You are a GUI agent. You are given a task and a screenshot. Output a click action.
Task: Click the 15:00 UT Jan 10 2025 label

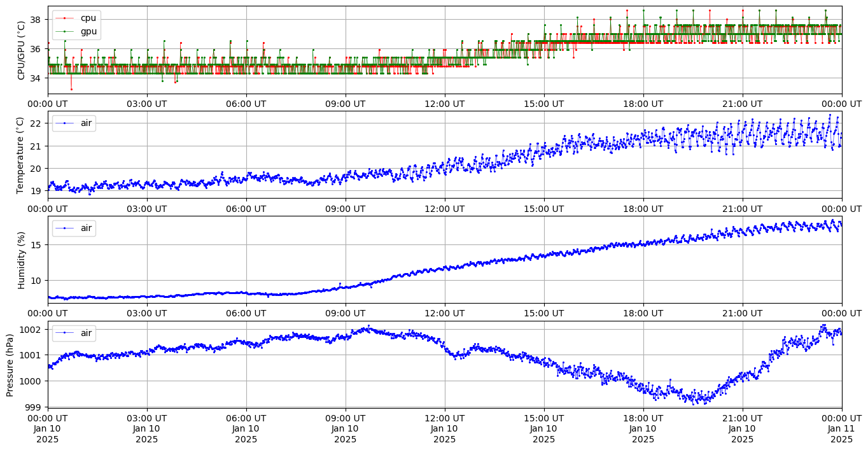coord(544,429)
